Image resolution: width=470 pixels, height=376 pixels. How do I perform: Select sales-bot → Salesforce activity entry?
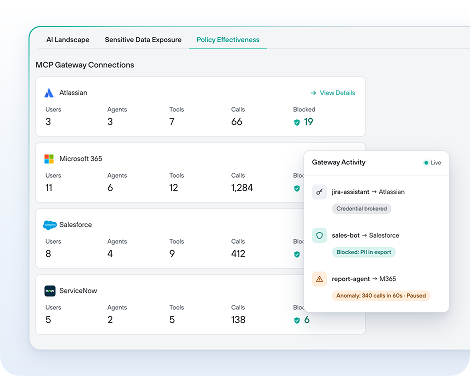(x=365, y=235)
